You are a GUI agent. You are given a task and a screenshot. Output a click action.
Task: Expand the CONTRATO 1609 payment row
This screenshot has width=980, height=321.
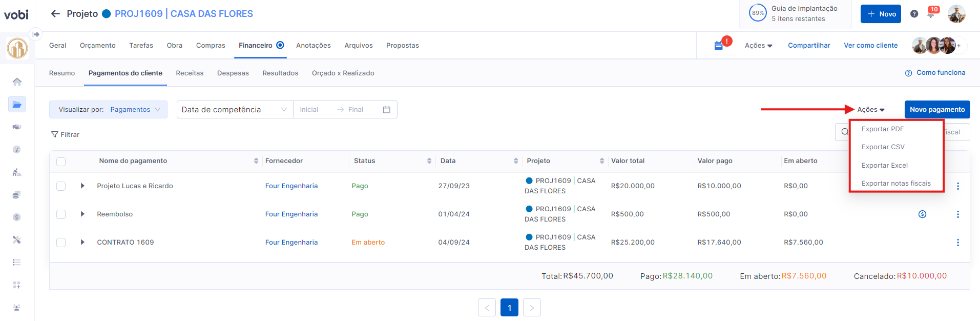coord(82,243)
